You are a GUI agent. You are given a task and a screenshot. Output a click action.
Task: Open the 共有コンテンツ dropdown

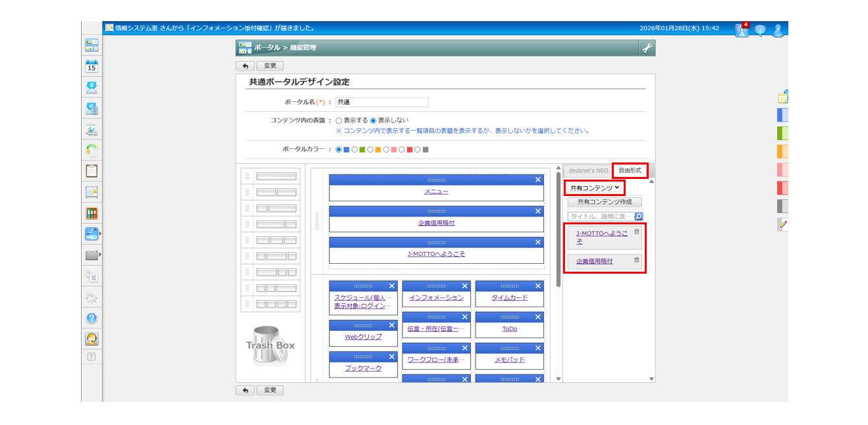(x=595, y=188)
